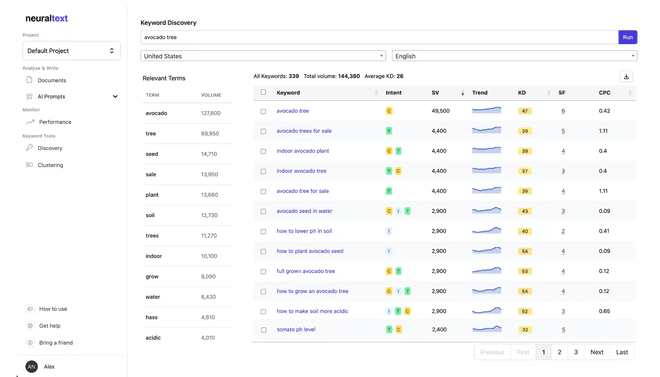Check the avocado trees for sale row
Screen dimensions: 660x377
[263, 131]
